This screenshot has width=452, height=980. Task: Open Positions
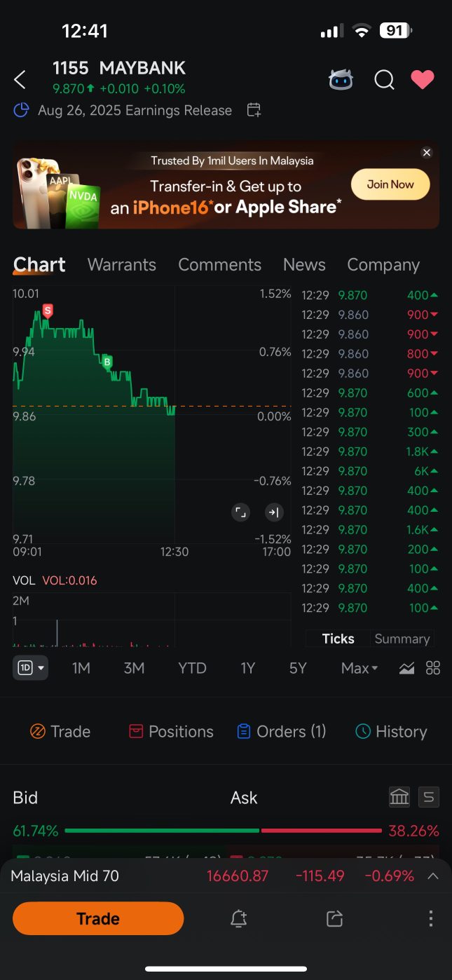click(x=172, y=731)
